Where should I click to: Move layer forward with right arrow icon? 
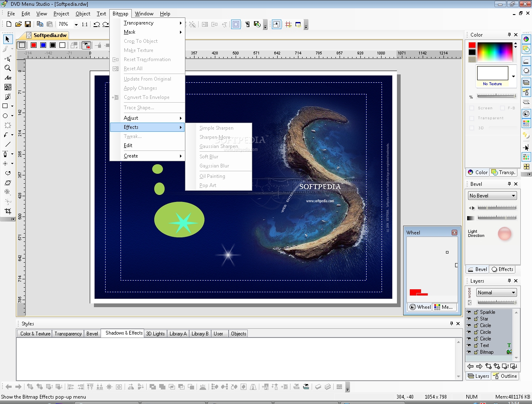pos(479,366)
